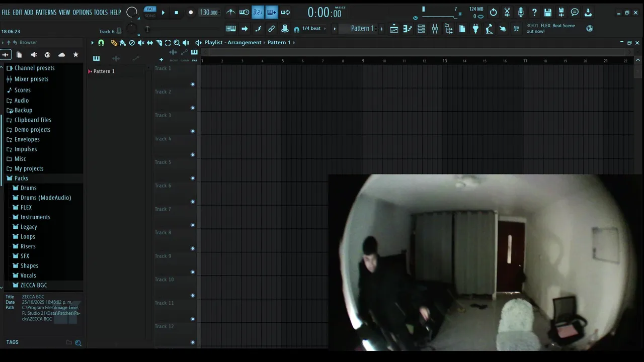This screenshot has height=362, width=644.
Task: Open the EDIT menu
Action: click(x=17, y=12)
